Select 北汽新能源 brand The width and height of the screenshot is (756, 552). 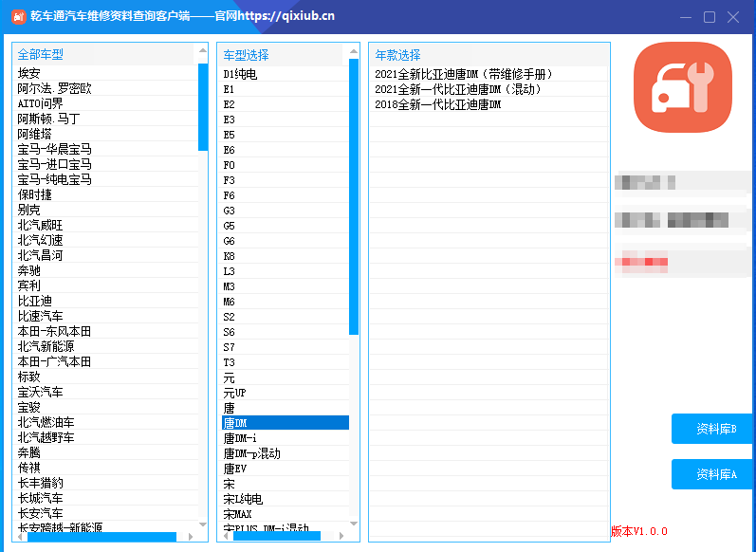[x=105, y=346]
